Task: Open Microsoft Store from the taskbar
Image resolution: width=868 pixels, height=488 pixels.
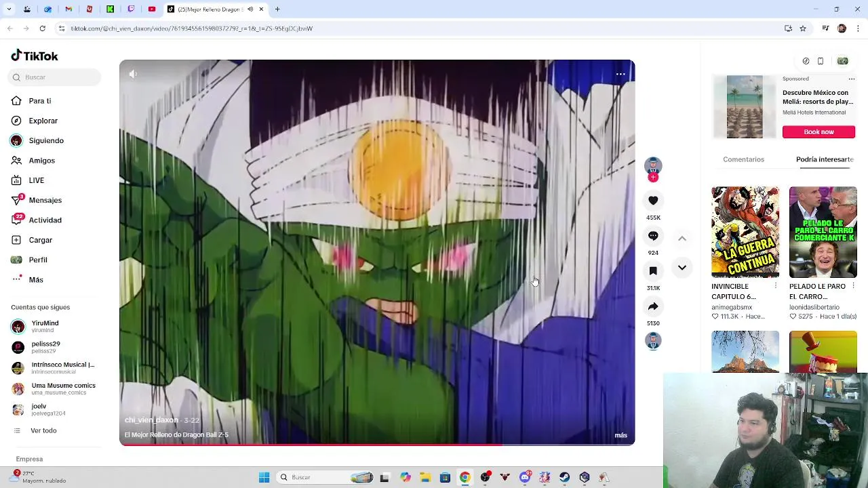Action: [x=445, y=477]
